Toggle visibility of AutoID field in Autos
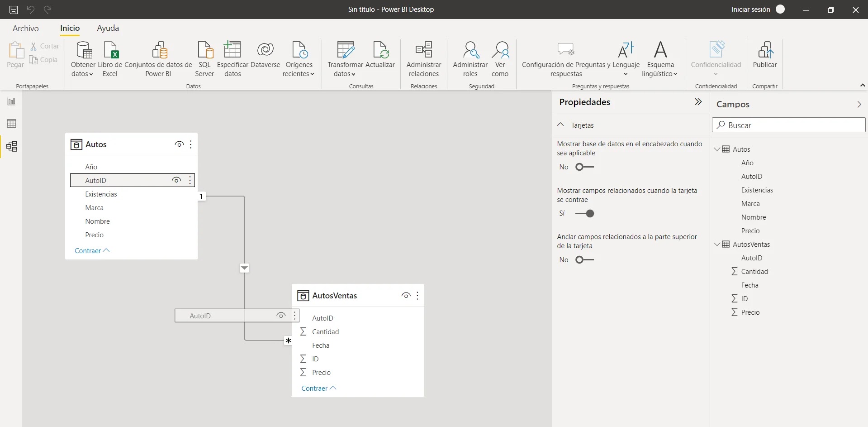The width and height of the screenshot is (868, 427). [x=176, y=180]
